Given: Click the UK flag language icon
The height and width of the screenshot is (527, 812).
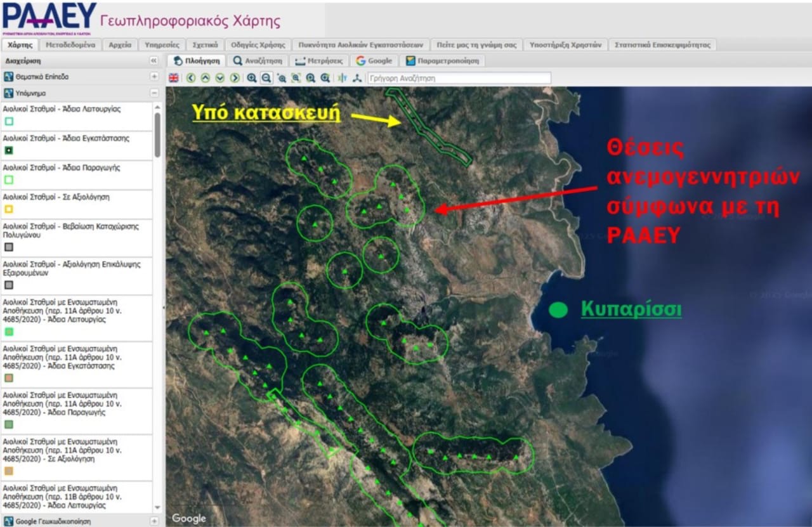Looking at the screenshot, I should [173, 78].
